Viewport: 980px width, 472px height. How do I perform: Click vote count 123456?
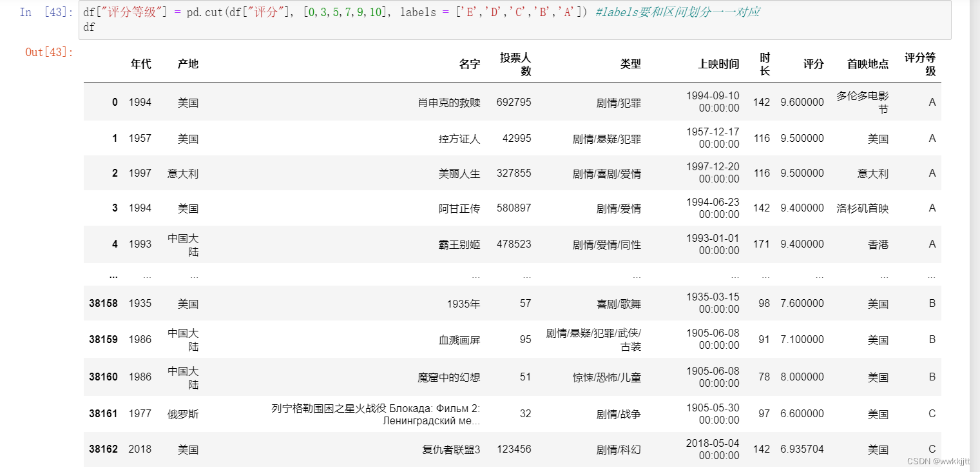514,449
